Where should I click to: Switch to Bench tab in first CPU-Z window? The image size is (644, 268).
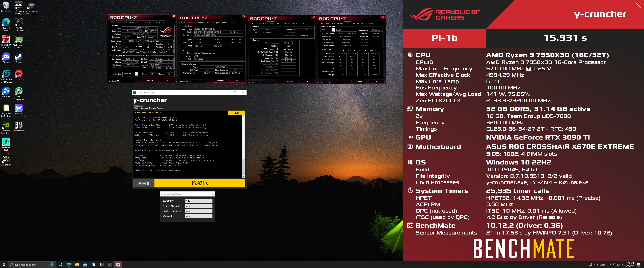pyautogui.click(x=154, y=22)
